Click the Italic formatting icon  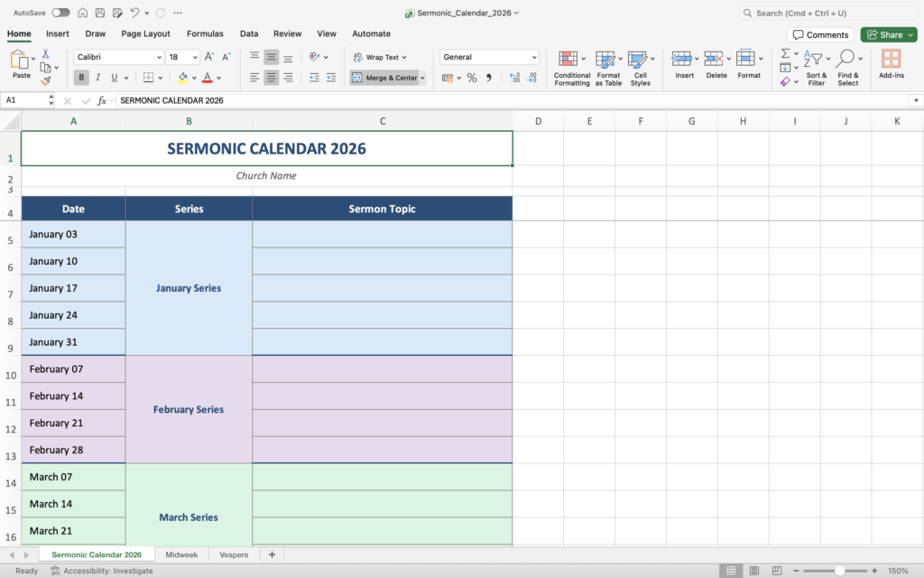(98, 78)
